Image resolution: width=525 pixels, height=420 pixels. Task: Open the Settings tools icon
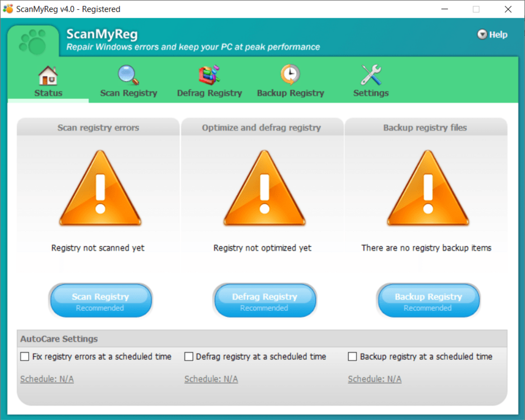[x=371, y=75]
